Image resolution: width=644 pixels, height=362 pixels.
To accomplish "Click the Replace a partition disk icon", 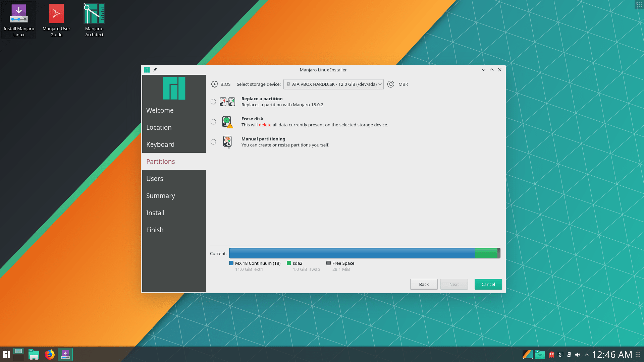I will click(x=227, y=102).
